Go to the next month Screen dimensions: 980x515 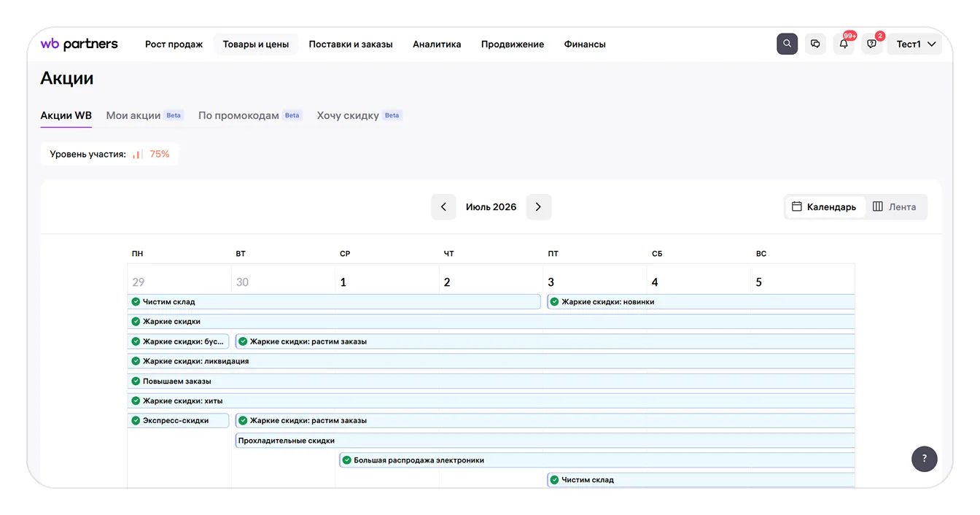pyautogui.click(x=539, y=207)
